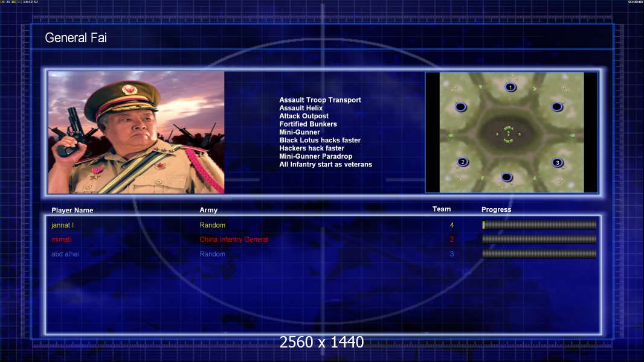Click the 14:43:53 clock readout
Screen dimensions: 644x362
point(30,2)
